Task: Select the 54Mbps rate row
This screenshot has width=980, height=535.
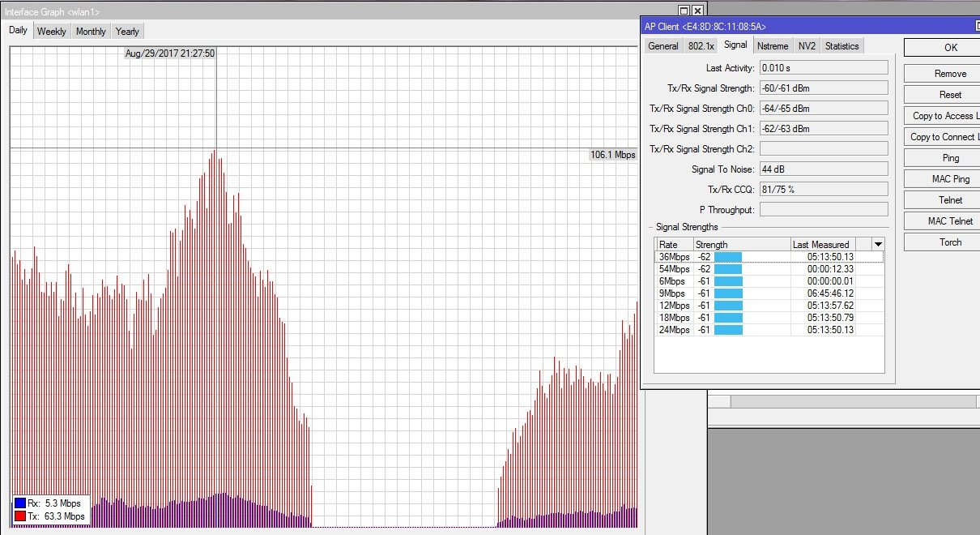Action: click(x=674, y=269)
